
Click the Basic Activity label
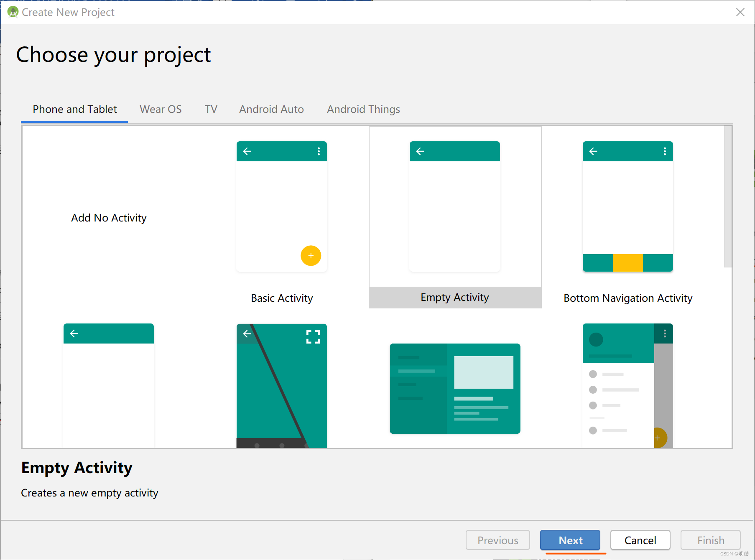click(282, 298)
